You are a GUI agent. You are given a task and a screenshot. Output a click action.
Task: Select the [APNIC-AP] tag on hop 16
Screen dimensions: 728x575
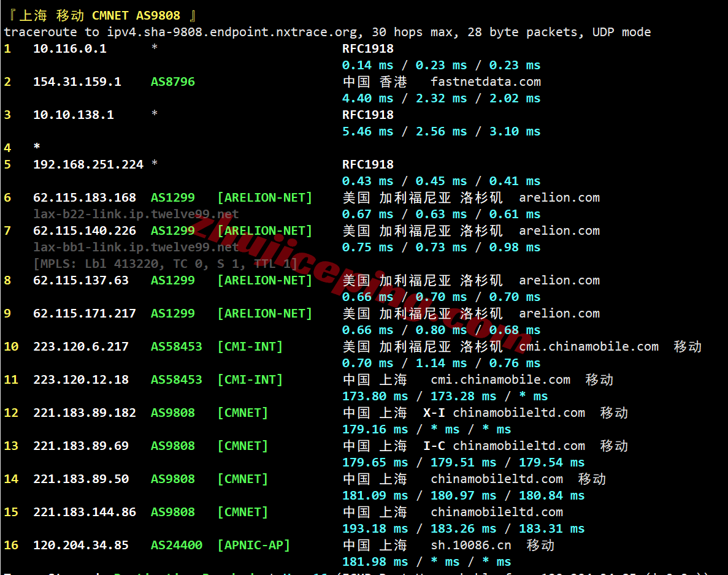pyautogui.click(x=253, y=546)
